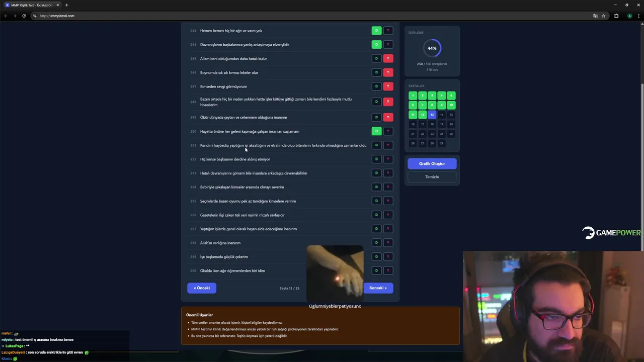Mark question 244 as Y (false)
644x362 pixels.
[x=388, y=44]
